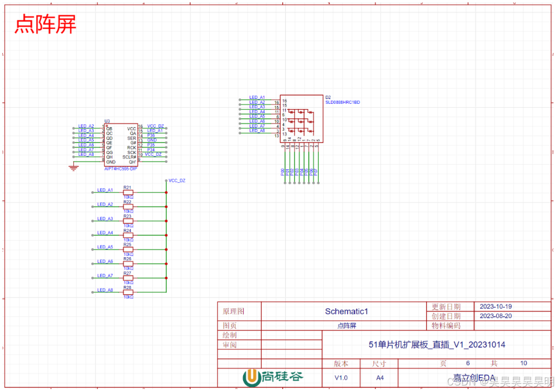Select the U3 AIP74HC595 shift register chip
Screen dimensions: 557x392
[x=121, y=145]
